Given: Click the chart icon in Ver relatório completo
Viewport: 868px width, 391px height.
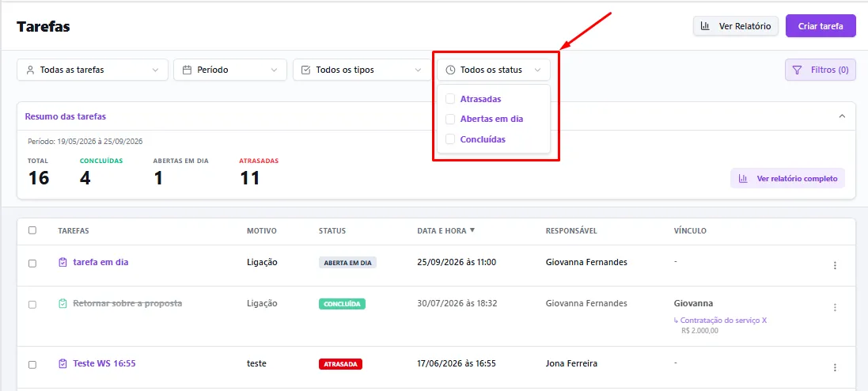Looking at the screenshot, I should pos(744,179).
